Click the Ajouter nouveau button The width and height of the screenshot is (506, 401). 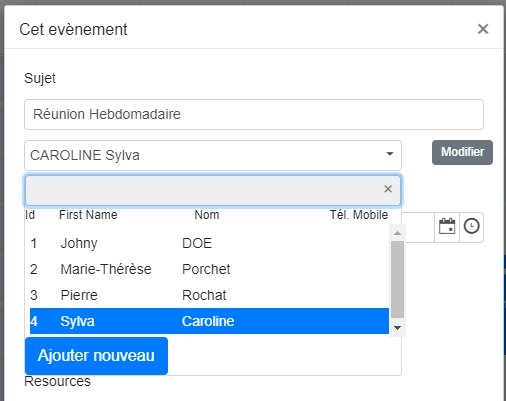click(96, 356)
